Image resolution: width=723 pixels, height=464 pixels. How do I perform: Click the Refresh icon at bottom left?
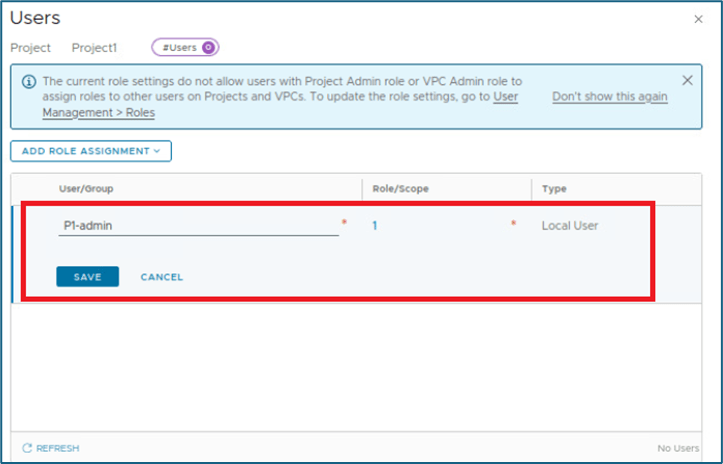(x=27, y=448)
